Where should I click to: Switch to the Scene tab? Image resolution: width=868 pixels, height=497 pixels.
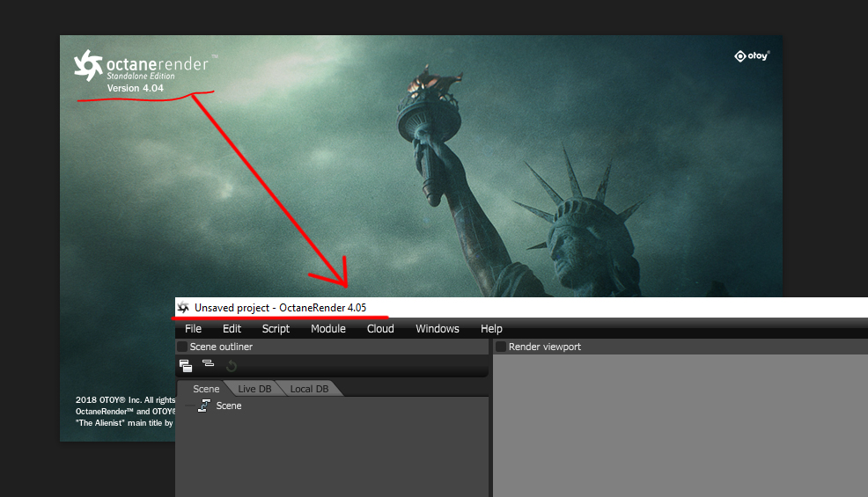[x=206, y=389]
